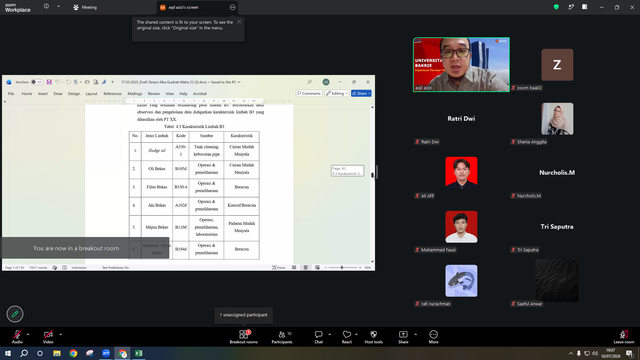Click the taskbar search icon
This screenshot has width=640, height=360.
tap(24, 353)
